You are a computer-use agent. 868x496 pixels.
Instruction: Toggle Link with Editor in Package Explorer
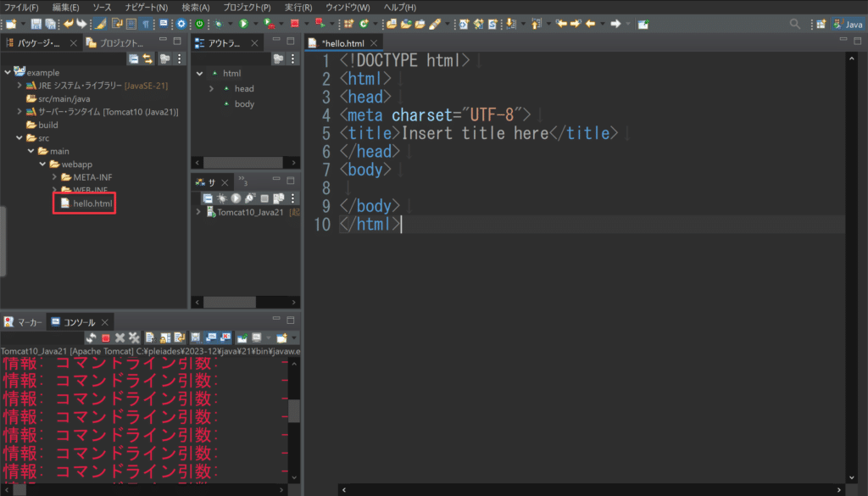[147, 59]
